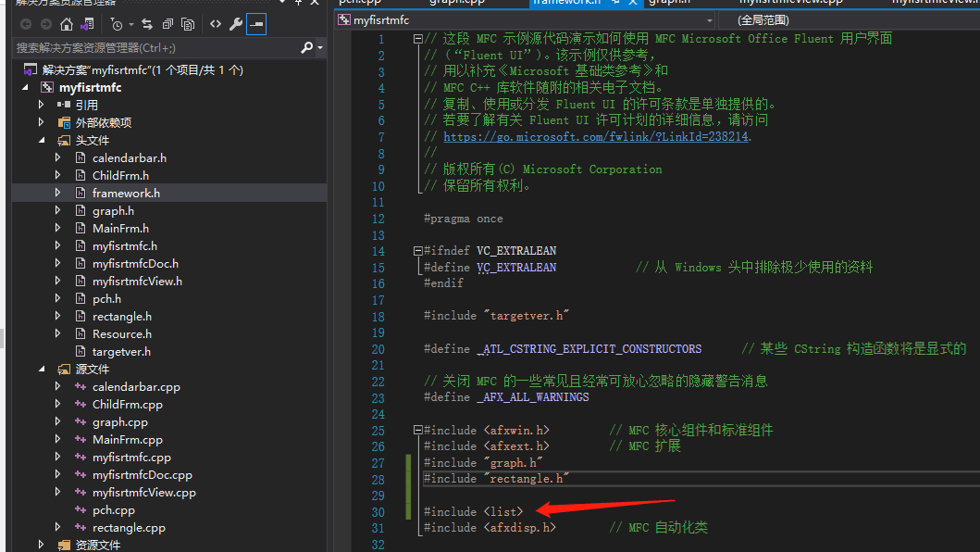Select the solution 'myfisrtmfc' root node
The height and width of the screenshot is (552, 980).
coord(143,70)
